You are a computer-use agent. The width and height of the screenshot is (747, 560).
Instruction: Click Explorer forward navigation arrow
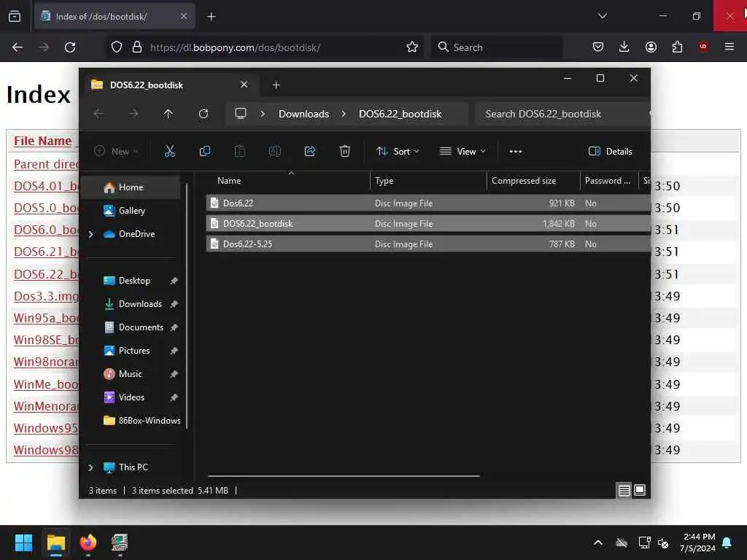134,114
